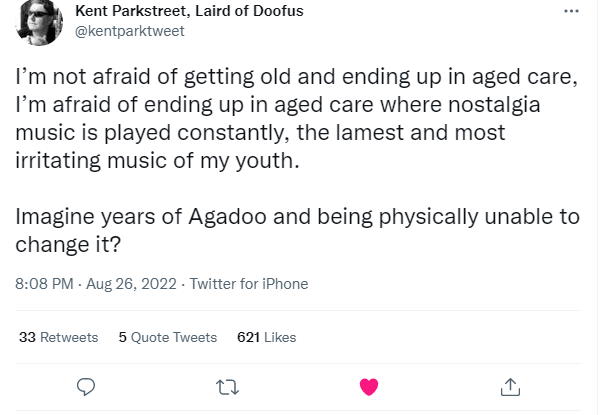View the 33 Retweets list
Image resolution: width=604 pixels, height=415 pixels.
(59, 337)
